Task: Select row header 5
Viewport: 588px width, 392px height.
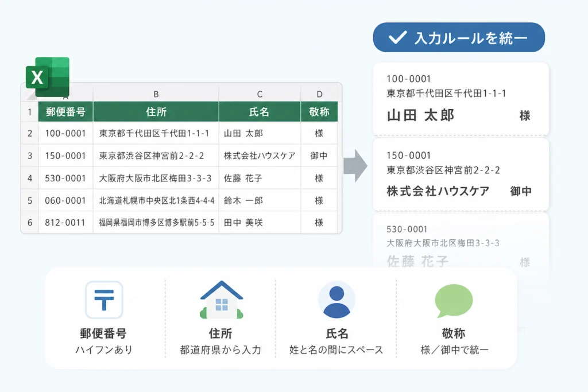Action: [x=30, y=200]
